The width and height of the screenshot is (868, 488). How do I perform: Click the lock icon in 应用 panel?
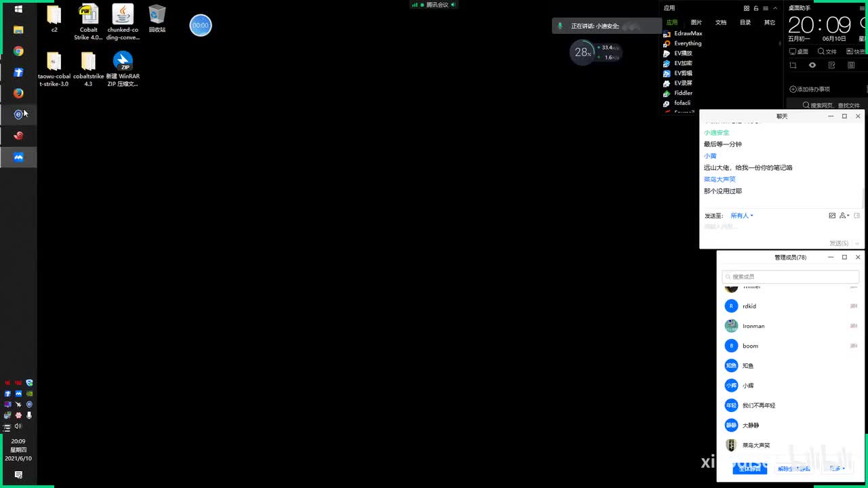click(x=755, y=8)
